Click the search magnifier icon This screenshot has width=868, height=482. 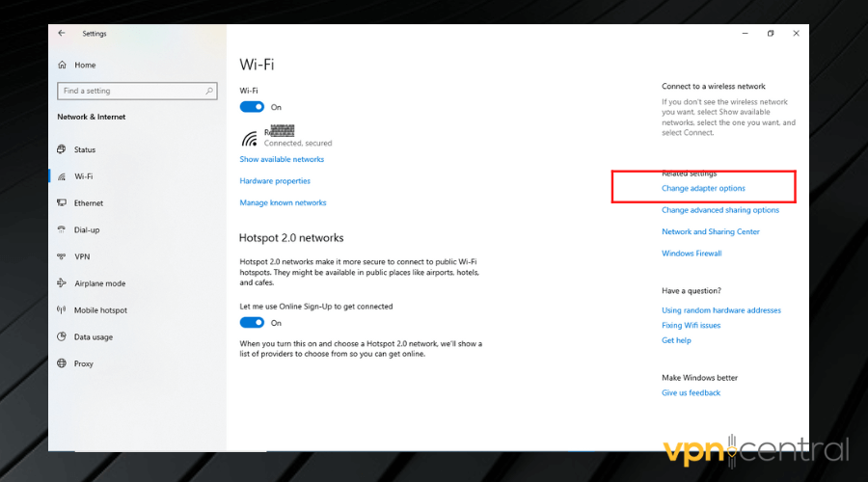point(209,91)
